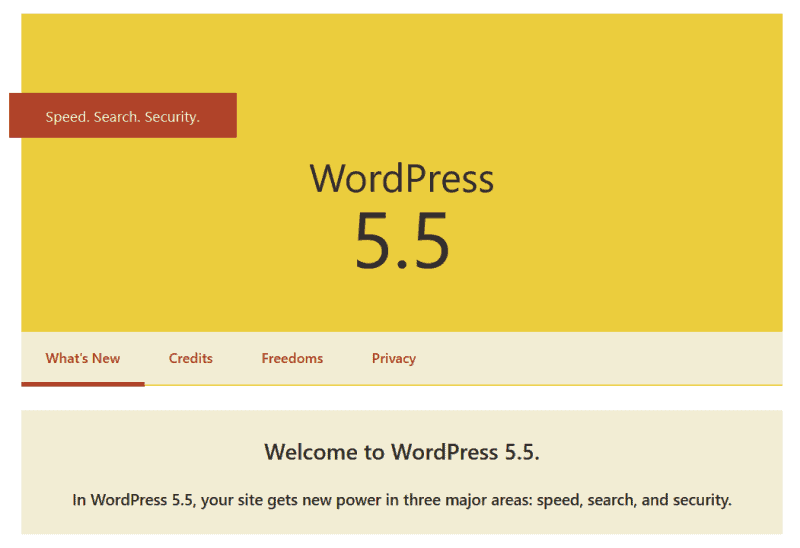Click the large '5.5' version number
Screen dimensions: 800x548
point(402,240)
